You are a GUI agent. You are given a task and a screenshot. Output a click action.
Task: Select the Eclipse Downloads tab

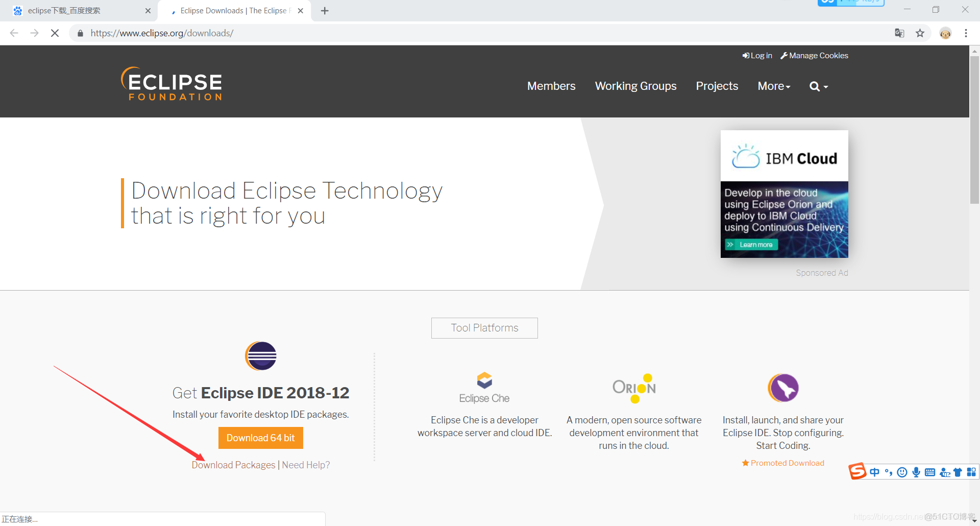tap(235, 11)
